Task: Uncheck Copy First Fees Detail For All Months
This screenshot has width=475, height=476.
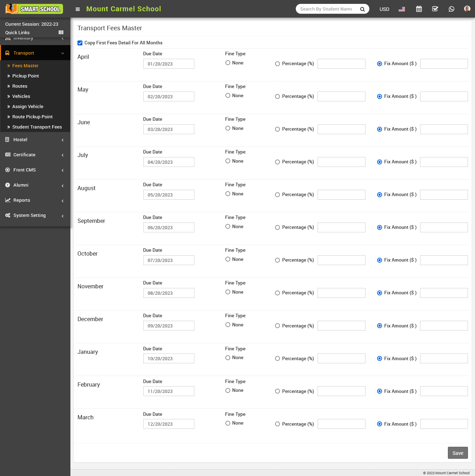Action: [x=80, y=43]
